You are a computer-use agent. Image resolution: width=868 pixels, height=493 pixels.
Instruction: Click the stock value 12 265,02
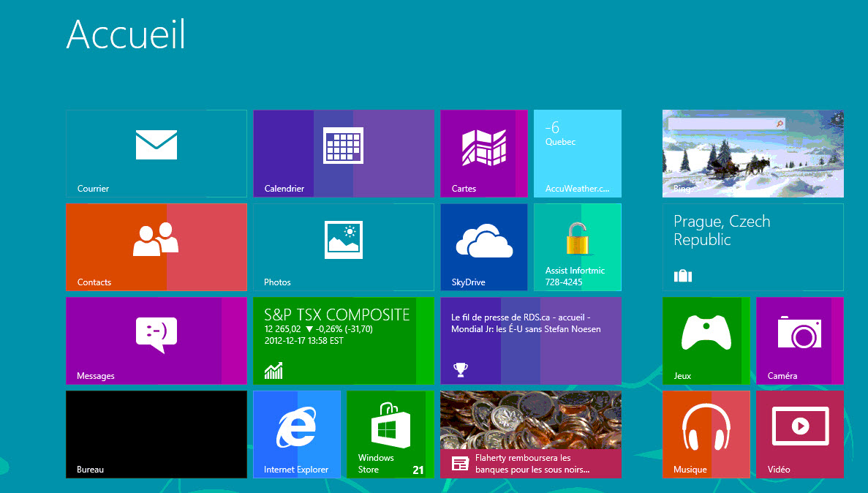pos(282,329)
